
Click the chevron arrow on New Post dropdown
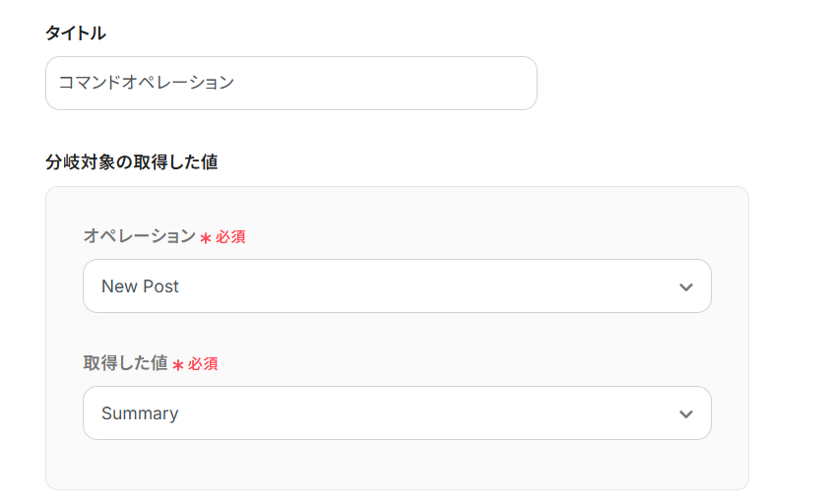pos(686,287)
